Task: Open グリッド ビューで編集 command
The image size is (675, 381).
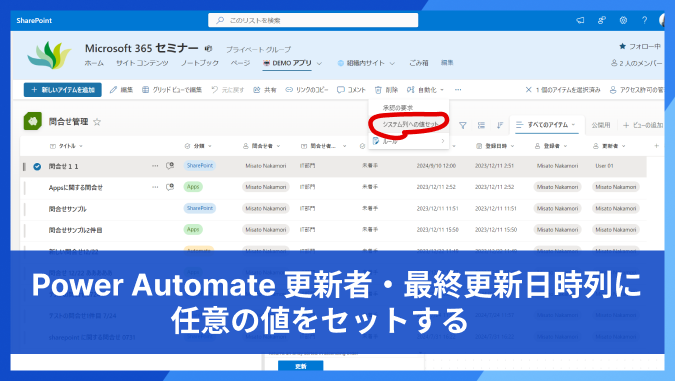Action: (172, 90)
